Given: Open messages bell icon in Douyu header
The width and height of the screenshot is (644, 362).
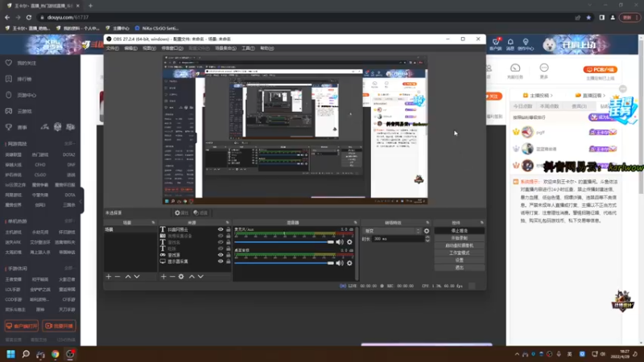Looking at the screenshot, I should [510, 42].
